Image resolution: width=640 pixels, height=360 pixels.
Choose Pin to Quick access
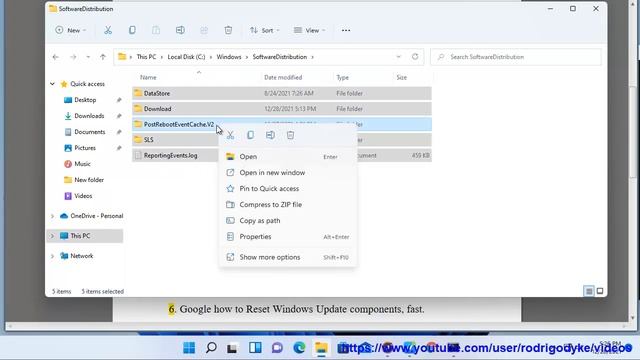point(288,189)
